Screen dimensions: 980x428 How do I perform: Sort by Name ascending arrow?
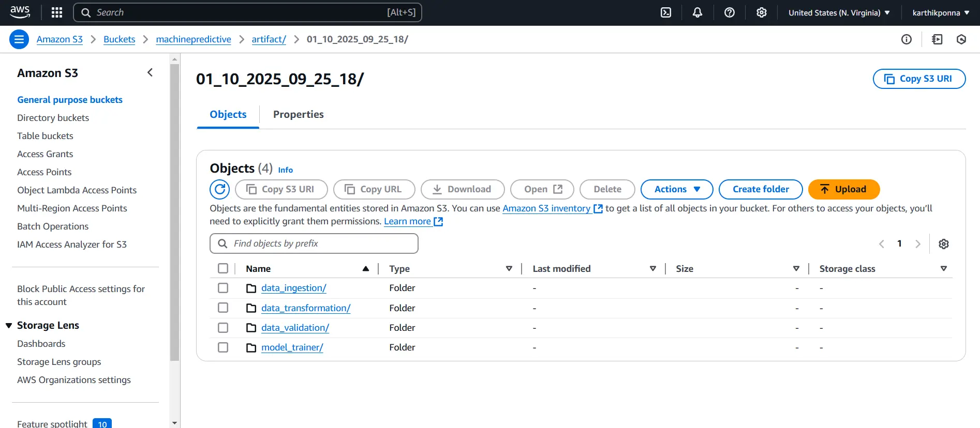[366, 269]
